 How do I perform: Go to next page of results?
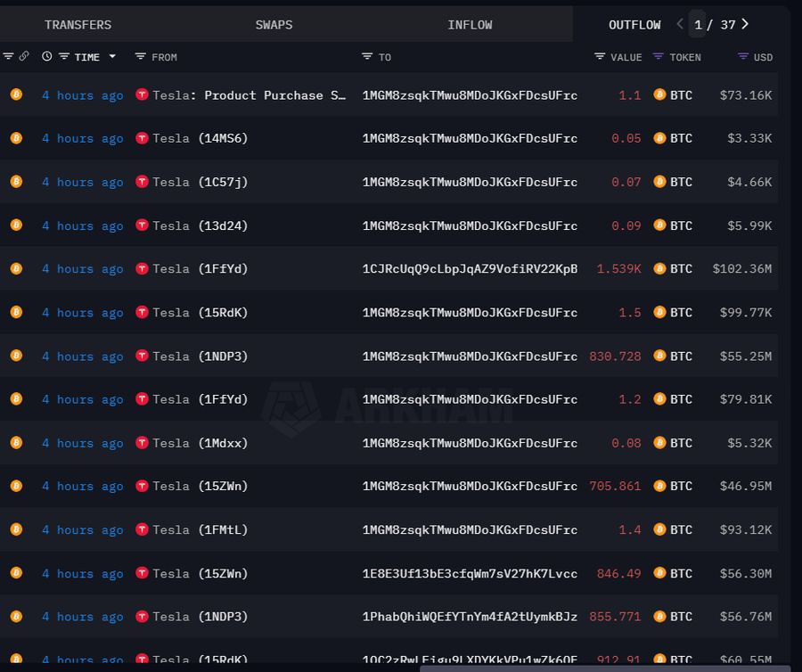coord(745,24)
